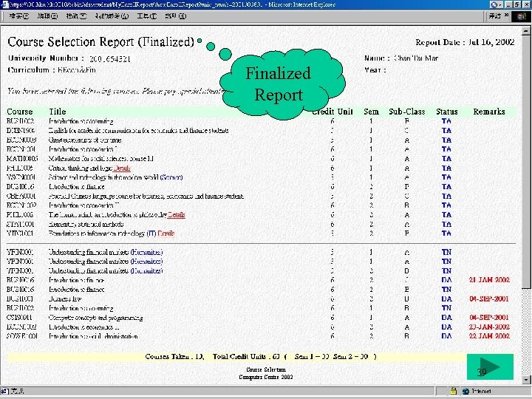Click TA status in STAT1001 row
532x399 pixels.
click(446, 225)
